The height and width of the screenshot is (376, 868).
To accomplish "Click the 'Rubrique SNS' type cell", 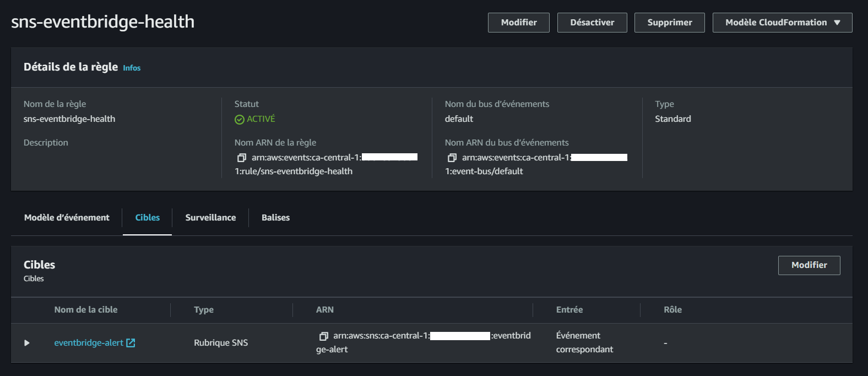I will coord(221,343).
